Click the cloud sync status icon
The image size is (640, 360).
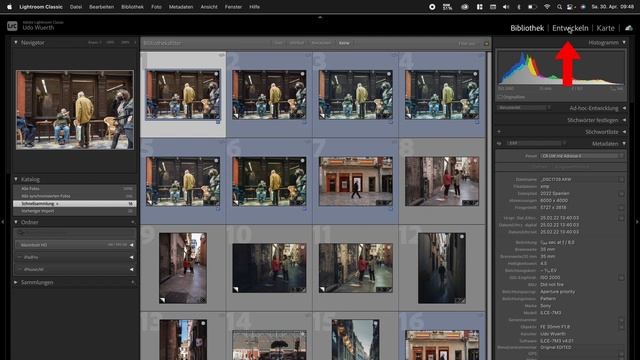(x=629, y=28)
